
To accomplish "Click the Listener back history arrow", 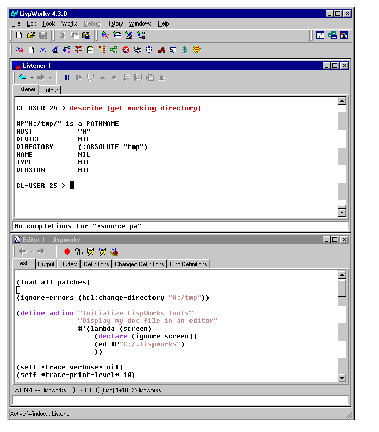I will (x=23, y=78).
